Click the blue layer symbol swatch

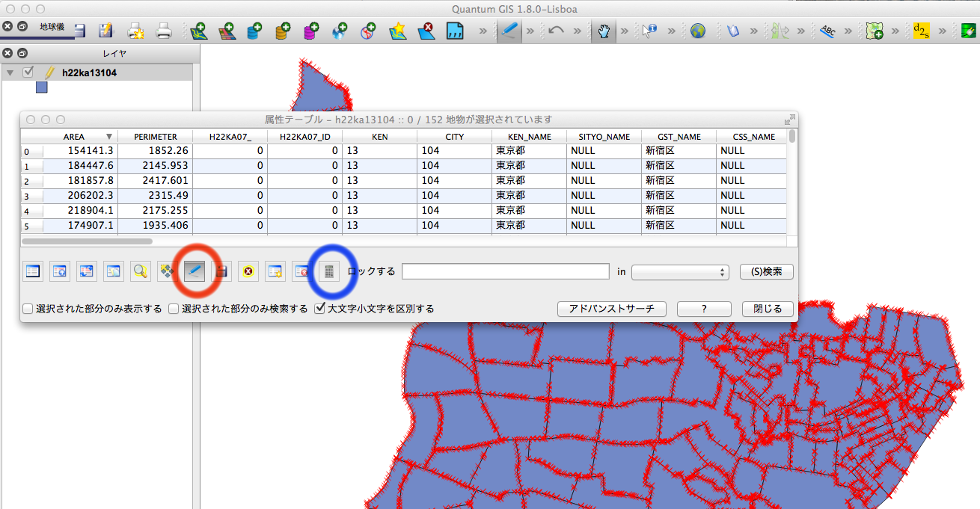click(x=42, y=87)
